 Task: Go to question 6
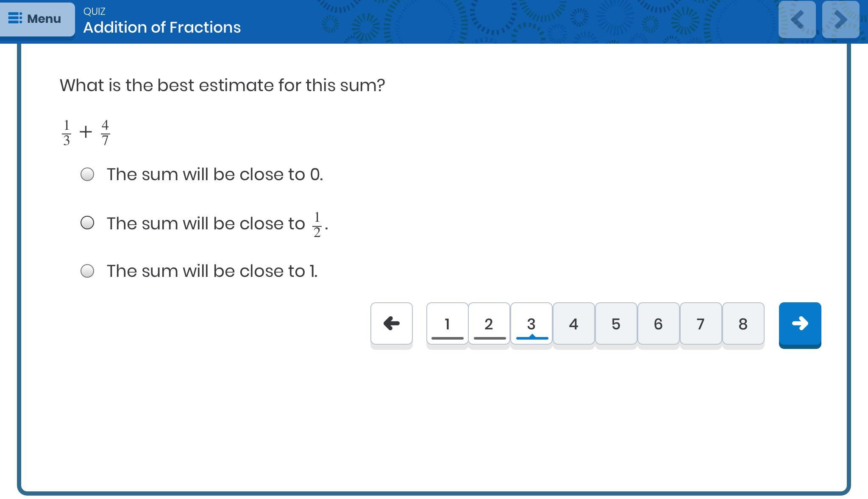click(x=658, y=324)
